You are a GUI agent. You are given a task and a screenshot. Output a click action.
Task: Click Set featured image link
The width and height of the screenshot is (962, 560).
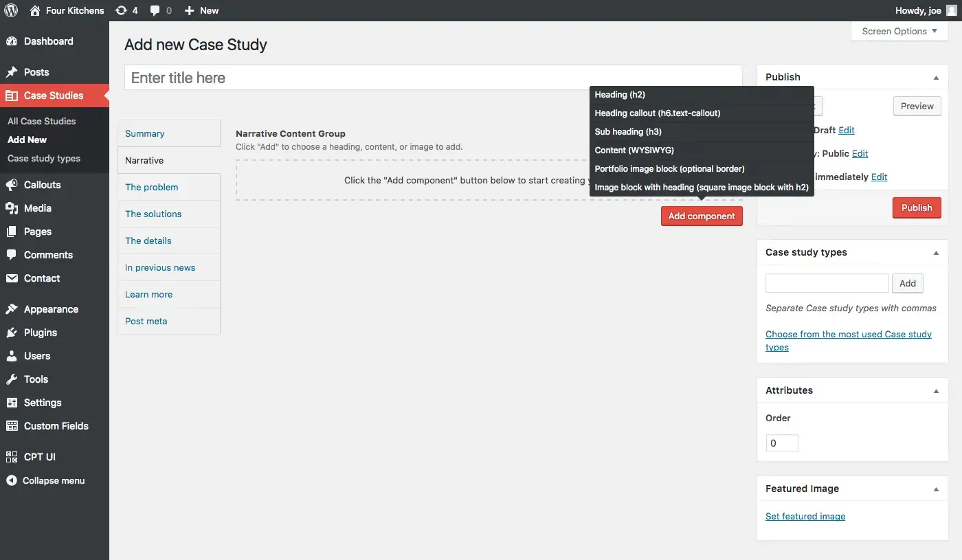805,516
